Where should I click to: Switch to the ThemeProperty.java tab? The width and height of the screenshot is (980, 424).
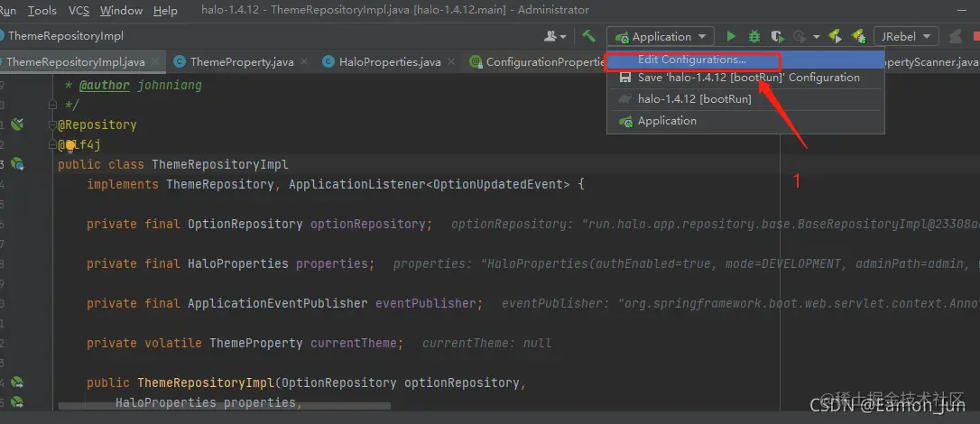pos(241,62)
